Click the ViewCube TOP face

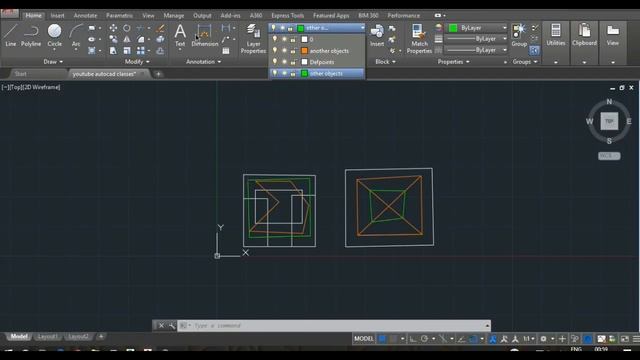click(x=609, y=121)
